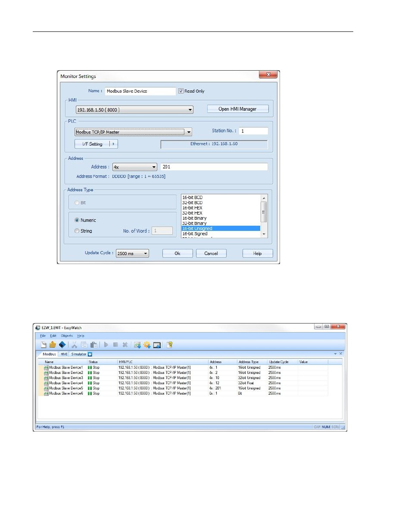
Task: Close the tab panel with small X
Action: tap(341, 354)
